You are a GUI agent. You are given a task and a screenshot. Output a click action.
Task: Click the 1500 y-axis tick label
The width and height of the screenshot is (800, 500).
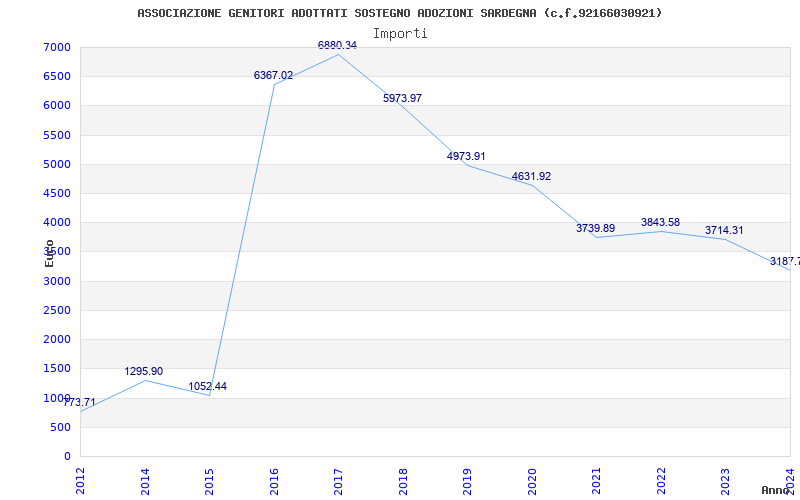57,368
